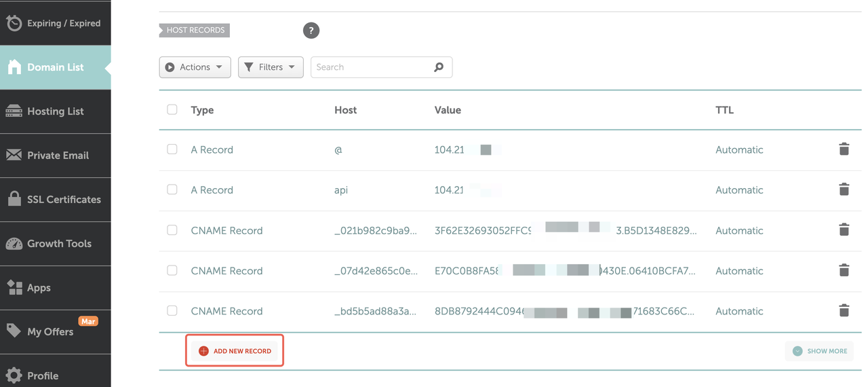Screen dimensions: 868x387
Task: Remove the _bd5b5ad88a3a CNAME record via trash
Action: (844, 311)
